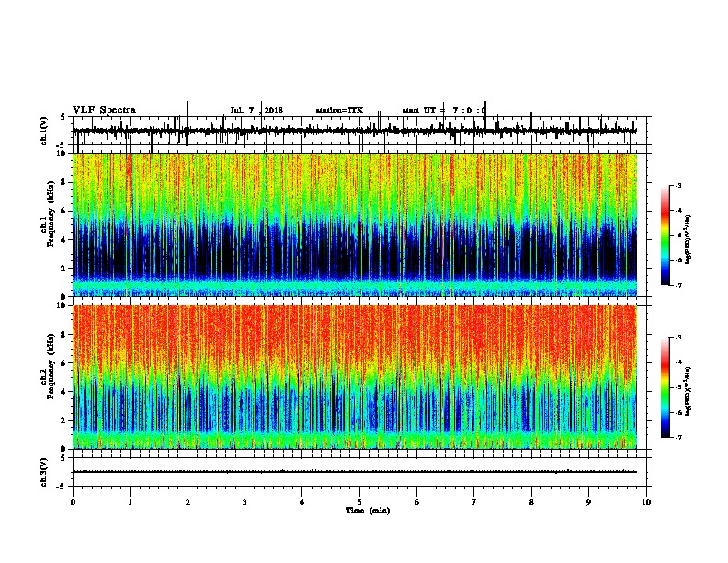Viewport: 728px width, 563px height.
Task: Click the "ch.3(V)" waveform axis label
Action: [44, 472]
